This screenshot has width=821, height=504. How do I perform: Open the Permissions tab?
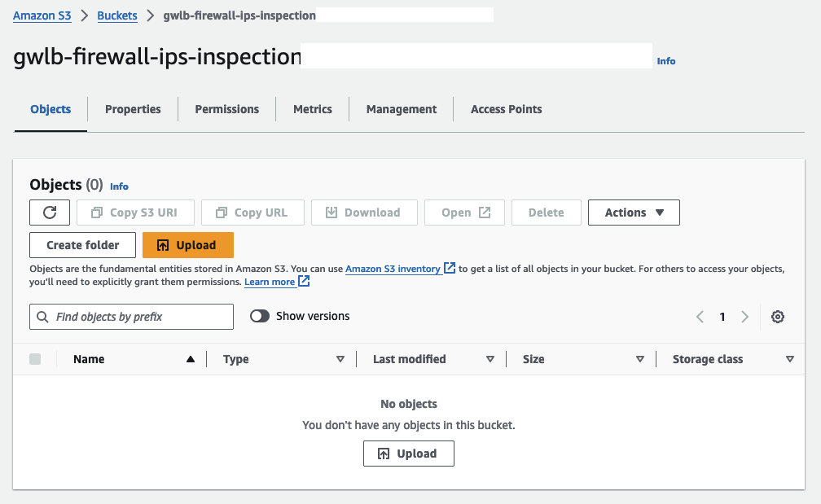(x=226, y=109)
